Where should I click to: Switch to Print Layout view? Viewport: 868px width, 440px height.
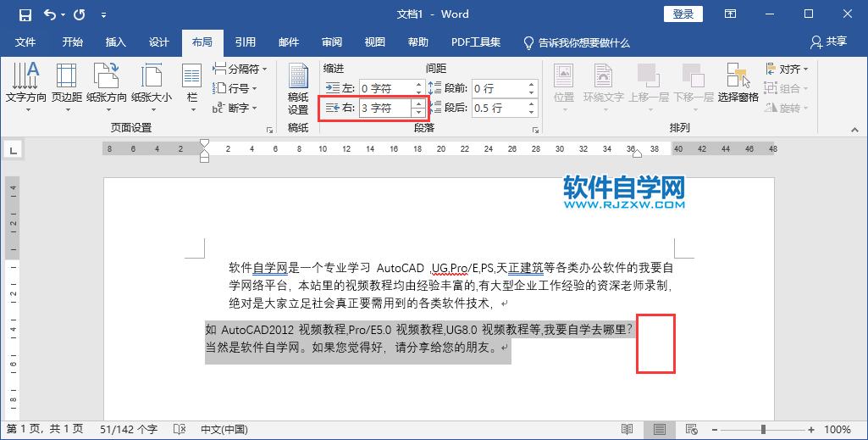tap(660, 429)
